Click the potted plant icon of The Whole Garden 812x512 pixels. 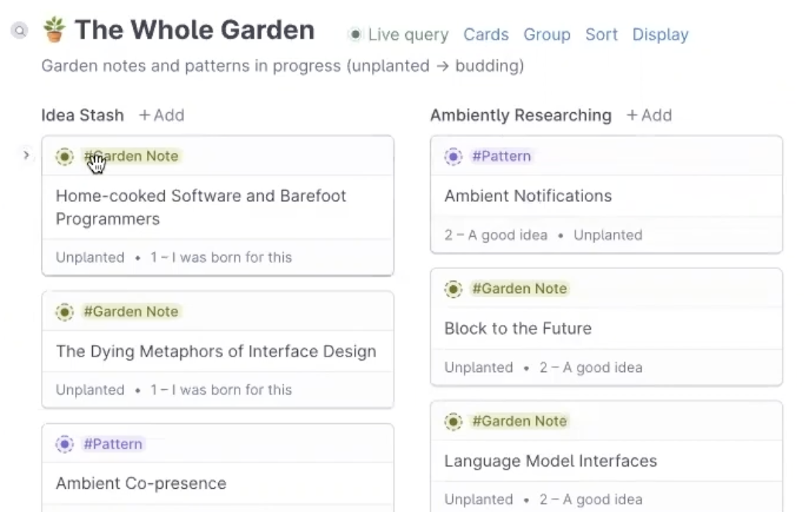click(54, 29)
